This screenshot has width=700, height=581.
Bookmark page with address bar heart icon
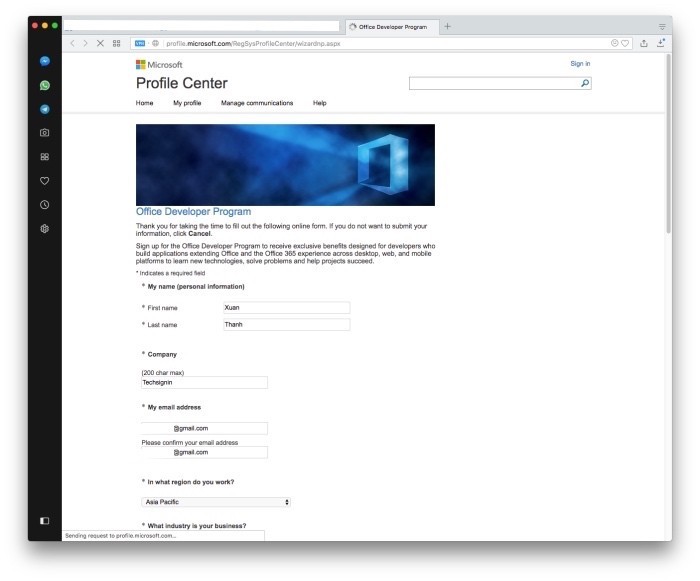[x=625, y=43]
